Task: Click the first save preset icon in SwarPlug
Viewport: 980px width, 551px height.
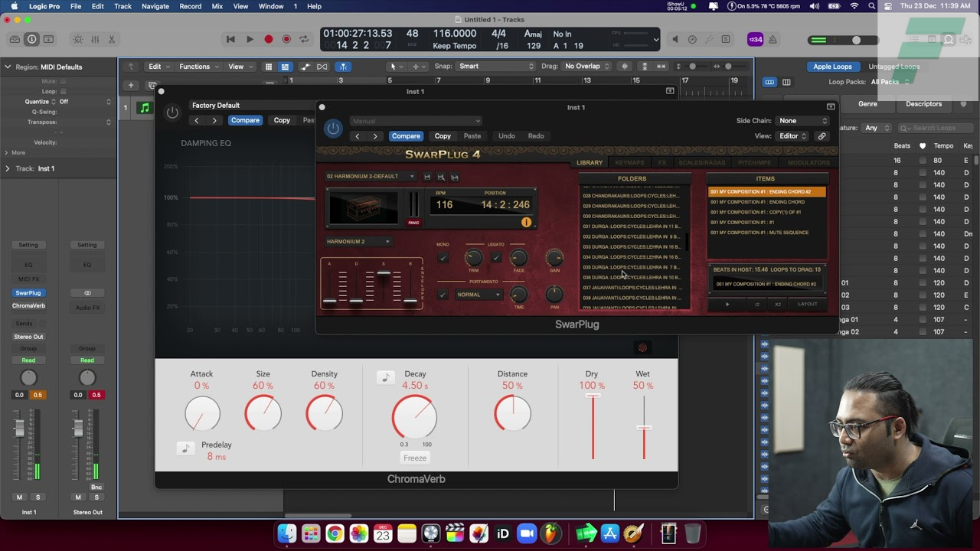Action: click(427, 177)
